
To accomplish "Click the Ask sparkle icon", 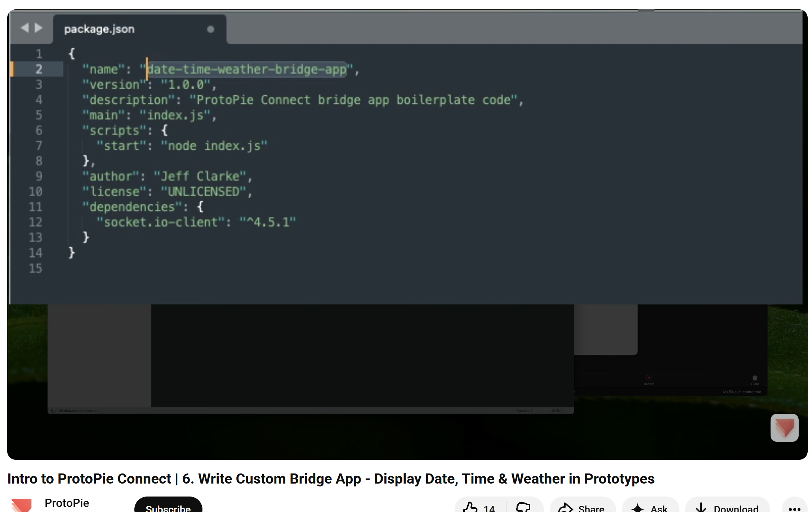I will pyautogui.click(x=638, y=508).
